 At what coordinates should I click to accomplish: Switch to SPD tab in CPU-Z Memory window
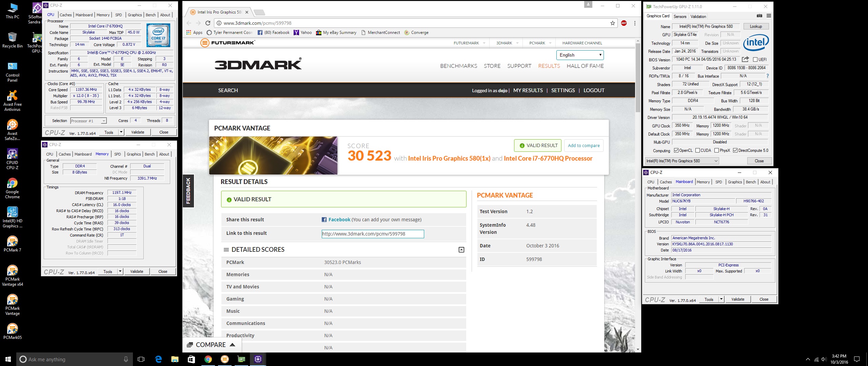point(118,154)
